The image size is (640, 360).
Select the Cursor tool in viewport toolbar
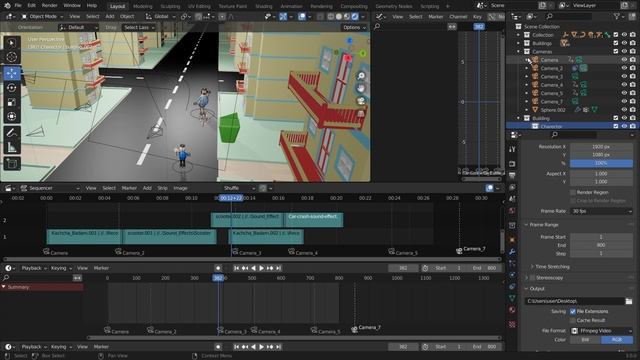(x=11, y=57)
